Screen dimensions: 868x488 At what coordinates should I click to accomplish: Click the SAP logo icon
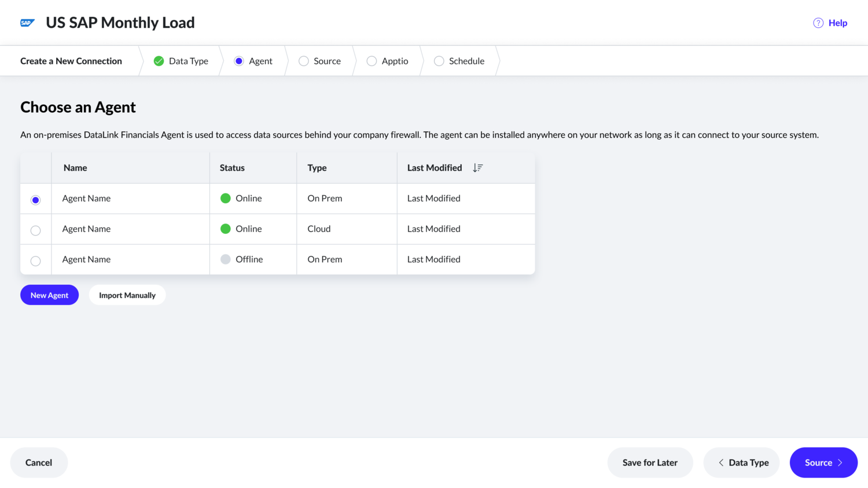[x=27, y=23]
